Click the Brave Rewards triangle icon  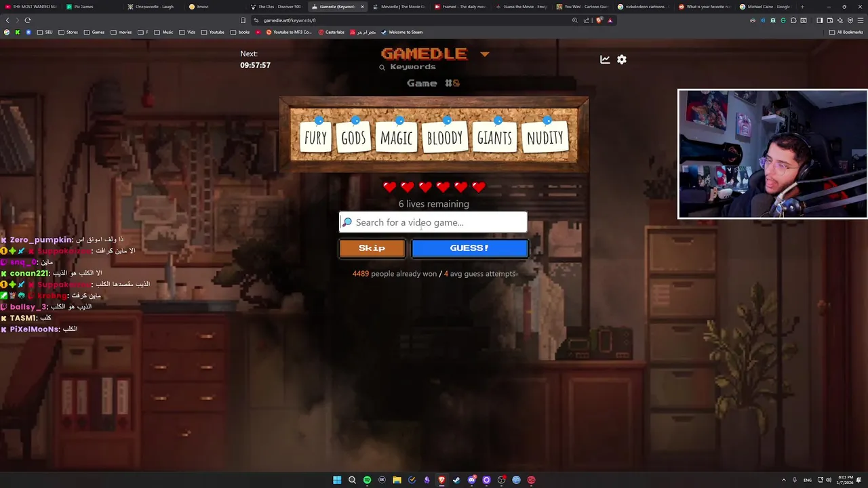pos(610,20)
